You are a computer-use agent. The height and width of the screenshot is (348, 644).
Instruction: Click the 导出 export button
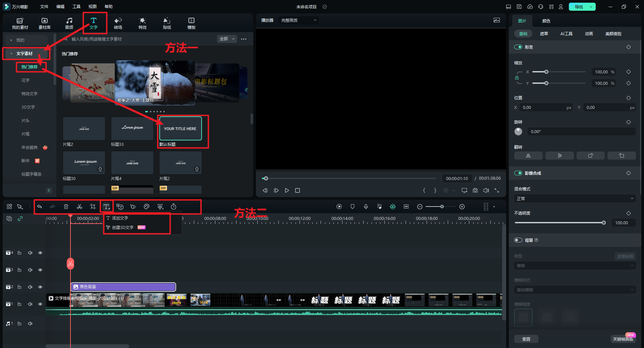click(579, 7)
